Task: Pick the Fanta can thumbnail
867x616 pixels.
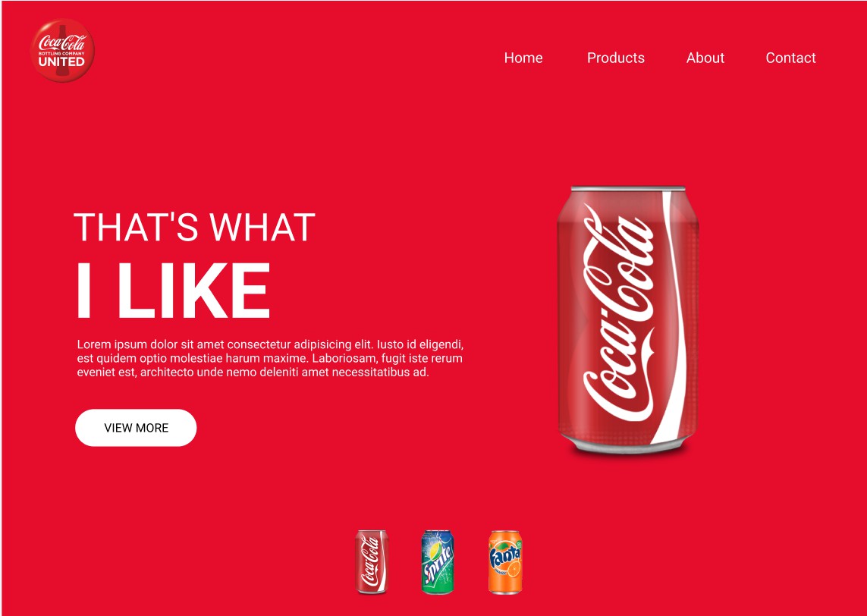Action: coord(505,561)
